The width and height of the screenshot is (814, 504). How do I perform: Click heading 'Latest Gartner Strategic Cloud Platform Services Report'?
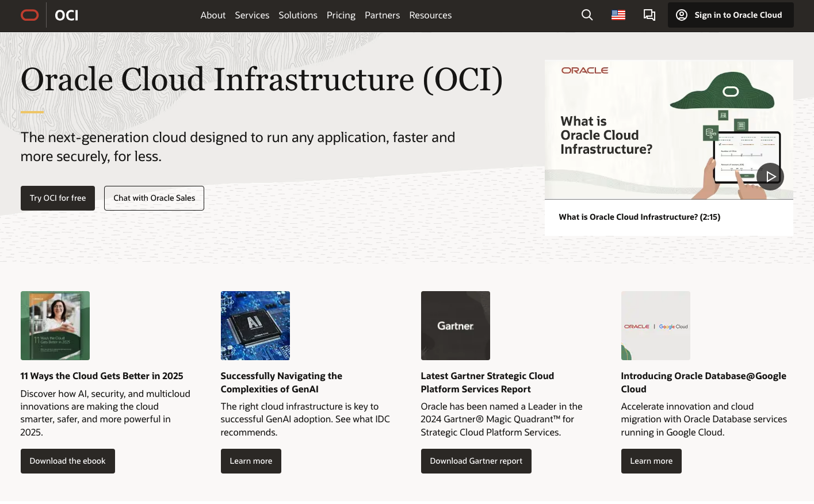click(487, 382)
